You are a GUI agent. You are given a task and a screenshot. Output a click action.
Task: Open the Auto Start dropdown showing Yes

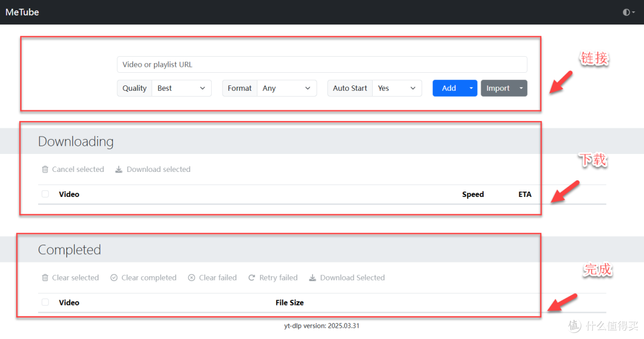click(397, 88)
